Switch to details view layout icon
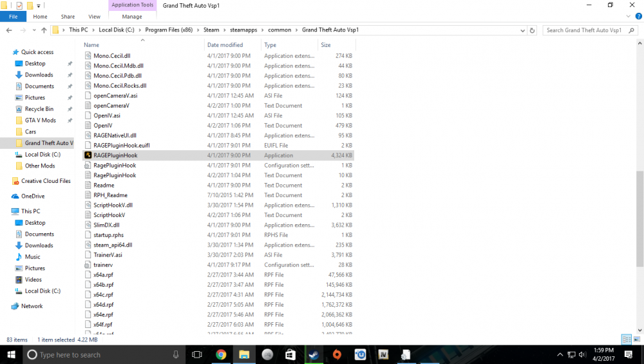Image resolution: width=644 pixels, height=364 pixels. pos(627,340)
